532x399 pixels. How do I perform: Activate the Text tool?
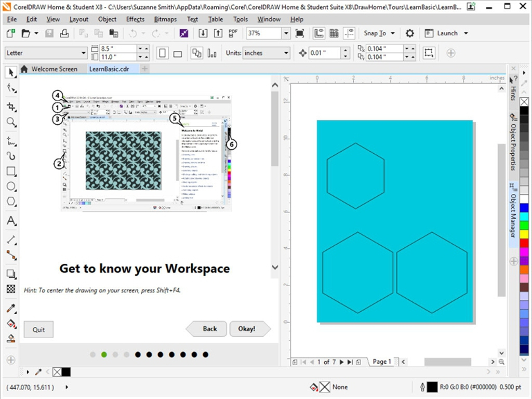11,221
